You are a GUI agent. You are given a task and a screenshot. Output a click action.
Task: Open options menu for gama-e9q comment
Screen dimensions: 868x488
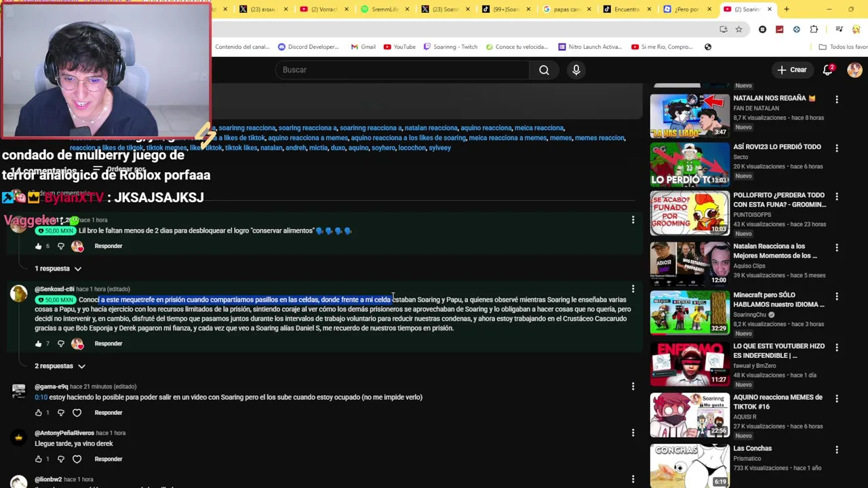coord(633,386)
